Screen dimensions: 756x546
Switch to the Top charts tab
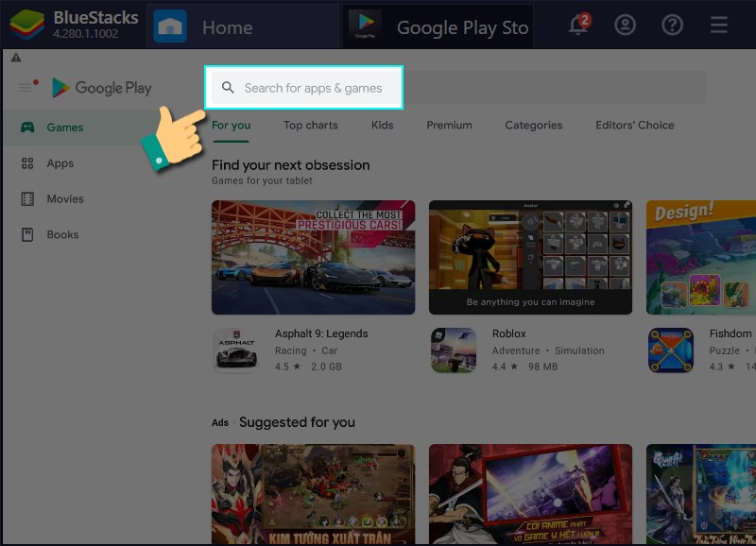pos(310,125)
